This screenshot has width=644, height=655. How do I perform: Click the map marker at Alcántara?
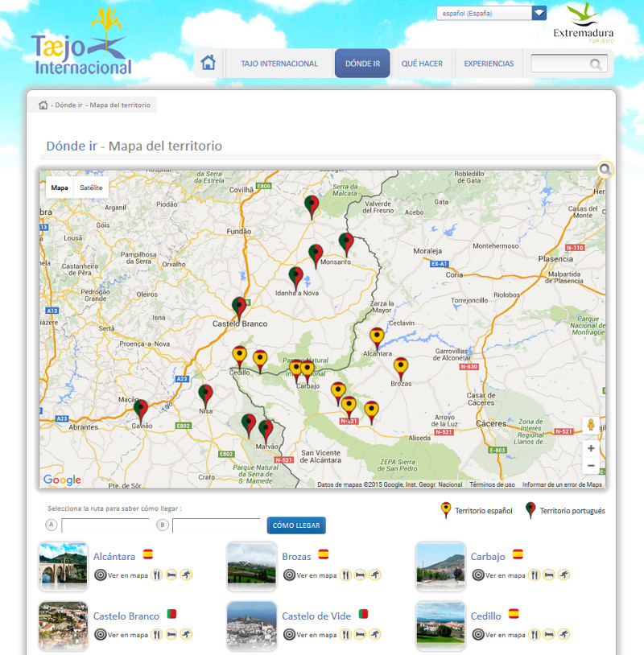tap(377, 337)
